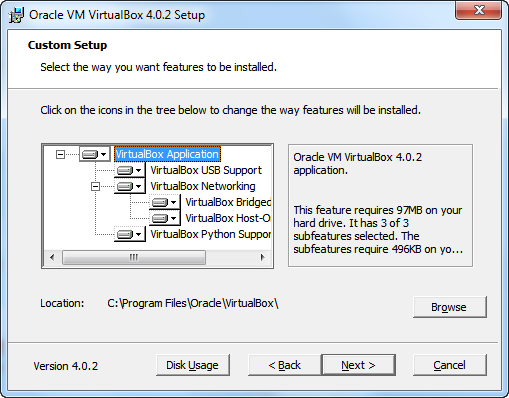Click the VirtualBox Application drive icon
This screenshot has width=509, height=398.
click(90, 154)
